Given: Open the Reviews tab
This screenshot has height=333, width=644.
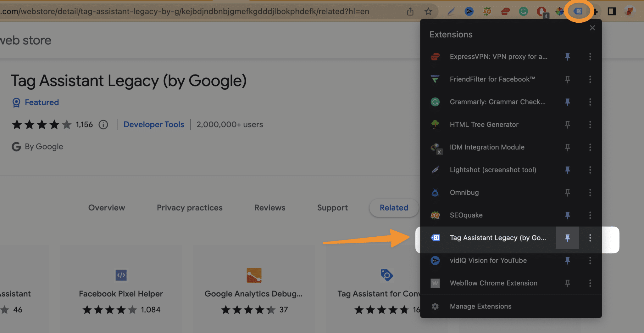Looking at the screenshot, I should coord(270,208).
